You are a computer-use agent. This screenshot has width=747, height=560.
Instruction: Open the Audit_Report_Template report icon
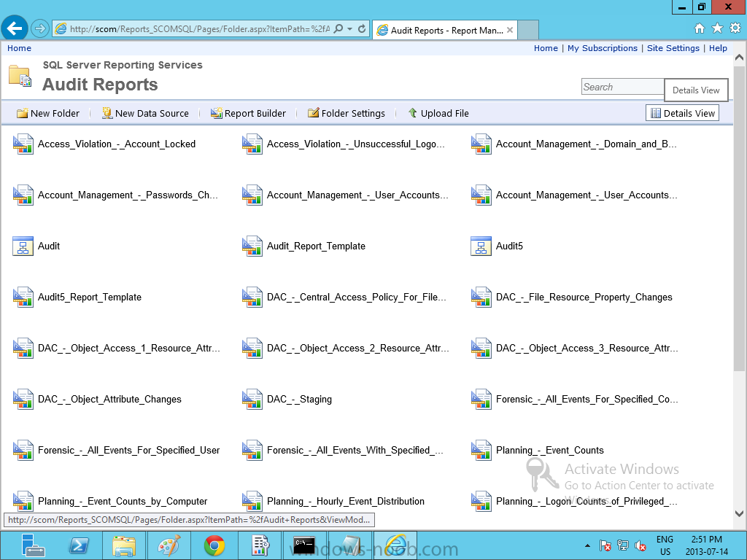[252, 246]
